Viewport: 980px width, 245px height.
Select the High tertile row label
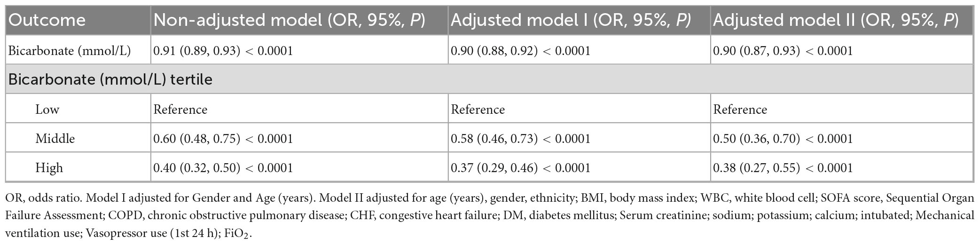click(49, 168)
